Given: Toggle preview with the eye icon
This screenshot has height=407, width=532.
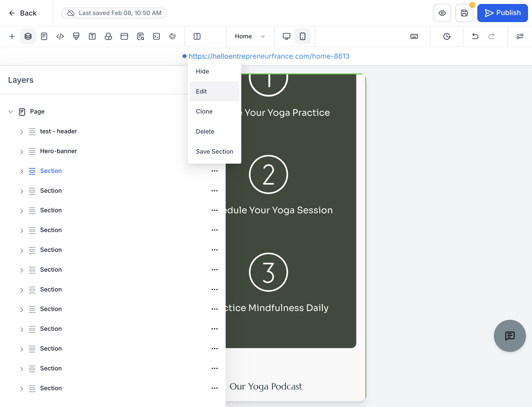Looking at the screenshot, I should click(x=442, y=13).
